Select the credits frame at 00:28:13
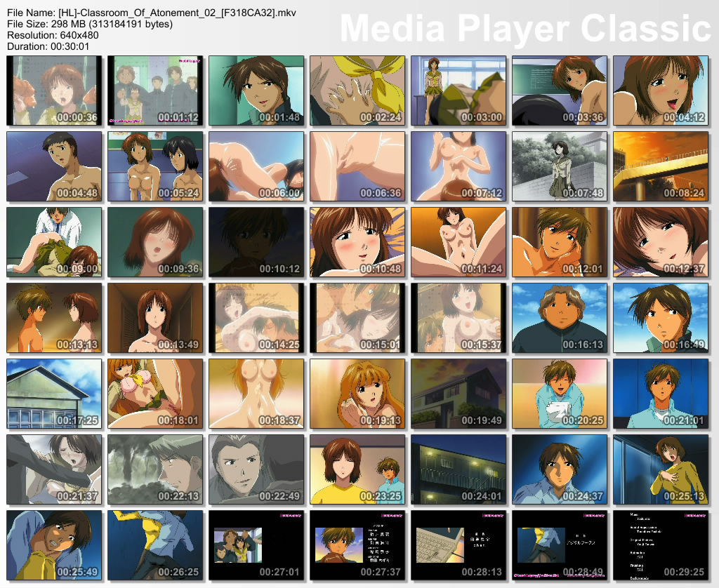719x588 pixels. [x=459, y=545]
